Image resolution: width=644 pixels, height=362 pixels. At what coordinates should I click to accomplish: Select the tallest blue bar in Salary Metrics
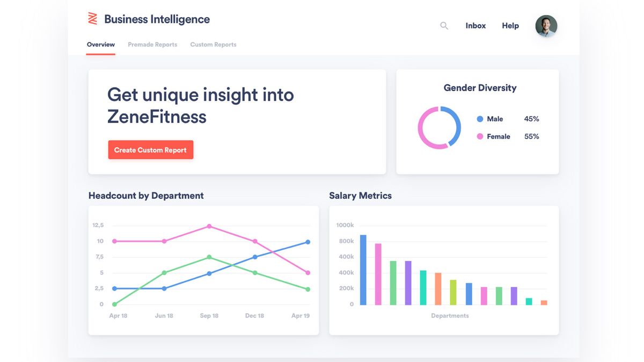(363, 269)
